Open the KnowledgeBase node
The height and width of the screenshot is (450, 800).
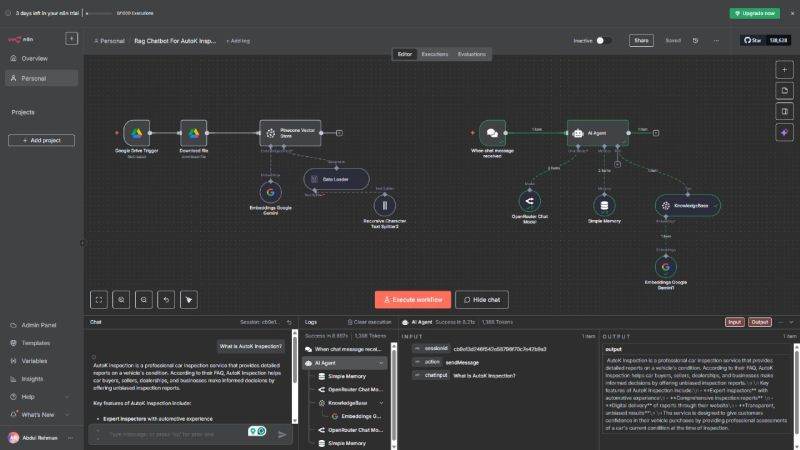tap(688, 206)
